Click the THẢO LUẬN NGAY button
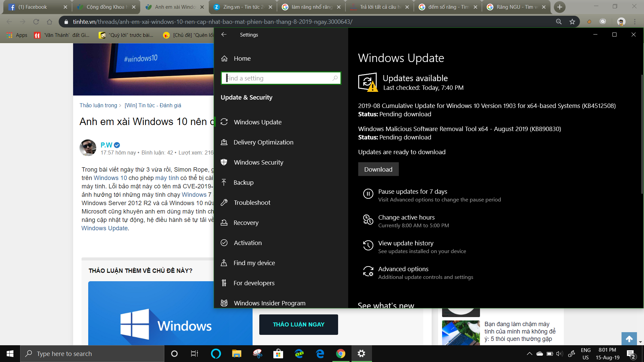644x362 pixels. (x=299, y=324)
